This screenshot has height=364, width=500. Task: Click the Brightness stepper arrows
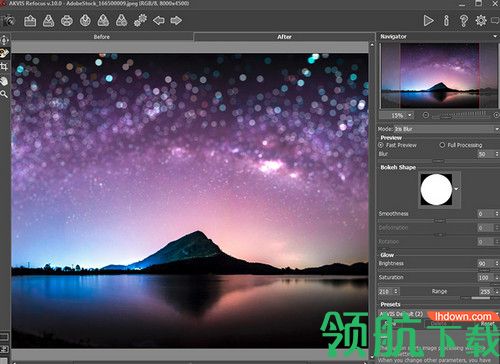tap(497, 264)
